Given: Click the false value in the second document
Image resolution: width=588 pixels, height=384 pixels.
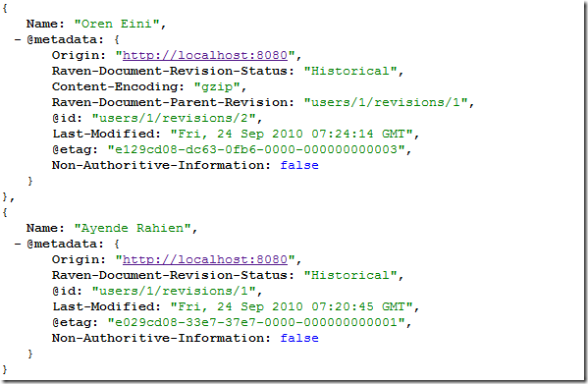Looking at the screenshot, I should coord(299,338).
